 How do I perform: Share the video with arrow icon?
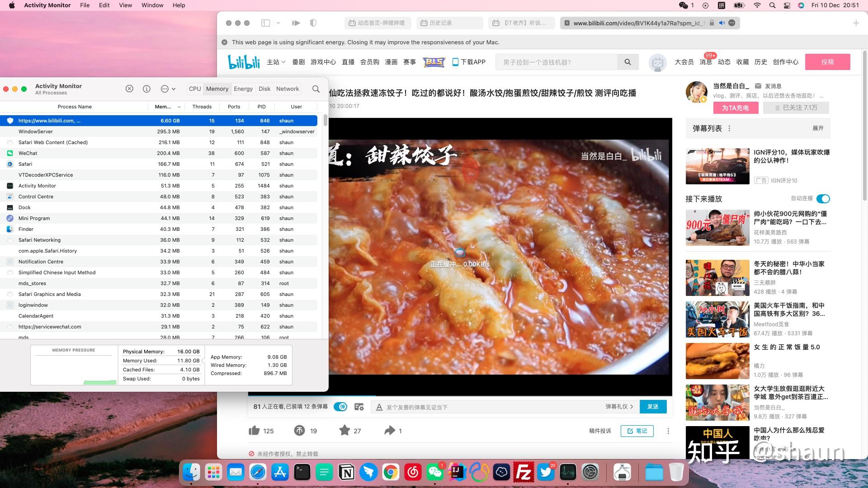(x=390, y=430)
